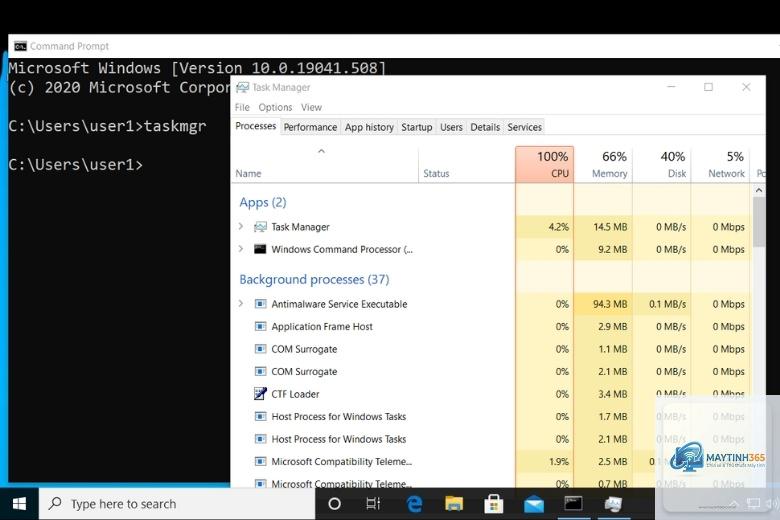This screenshot has width=780, height=520.
Task: Click the process list vertical scrollbar thumb
Action: click(759, 222)
